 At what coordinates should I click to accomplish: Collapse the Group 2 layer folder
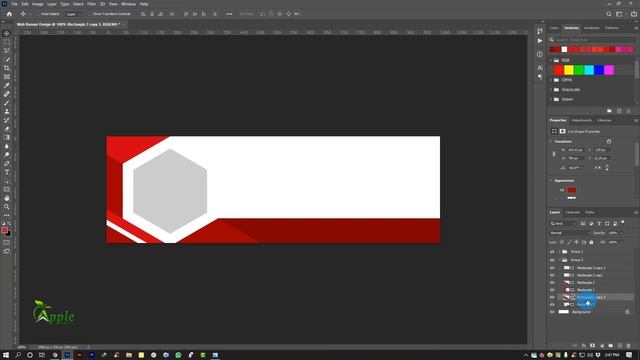pyautogui.click(x=560, y=260)
